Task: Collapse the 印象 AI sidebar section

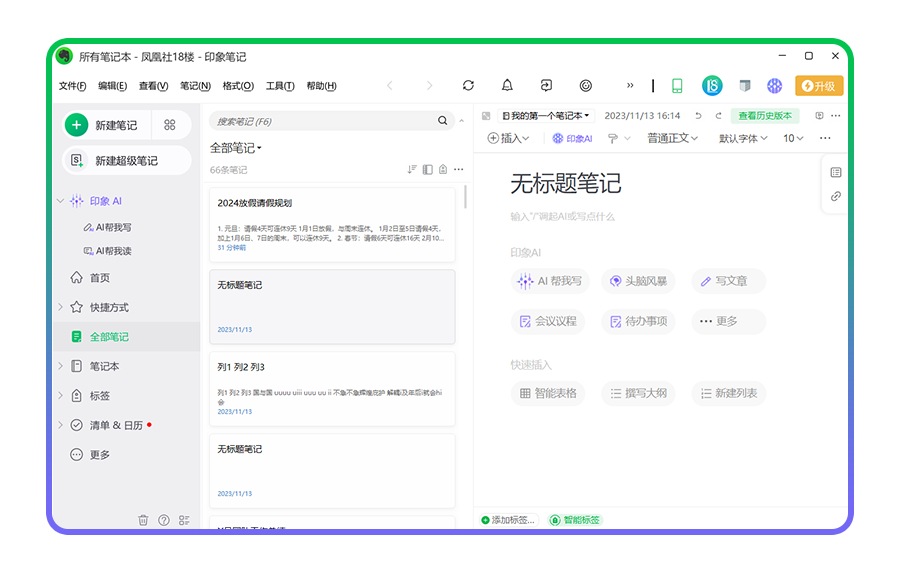Action: (60, 201)
